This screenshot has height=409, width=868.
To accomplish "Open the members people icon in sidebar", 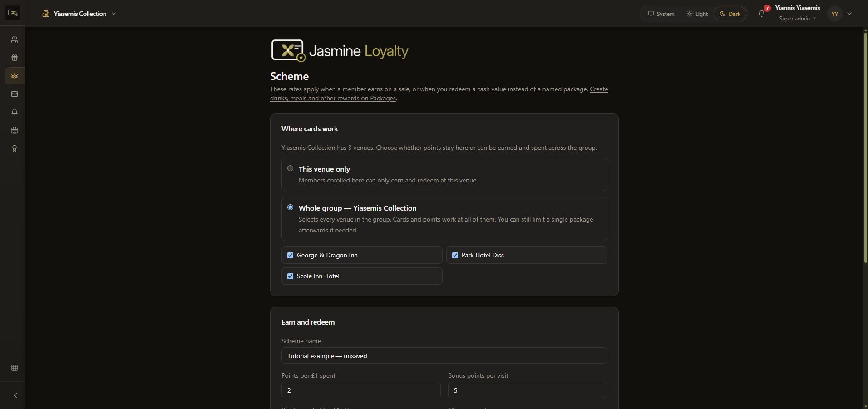I will click(x=15, y=39).
